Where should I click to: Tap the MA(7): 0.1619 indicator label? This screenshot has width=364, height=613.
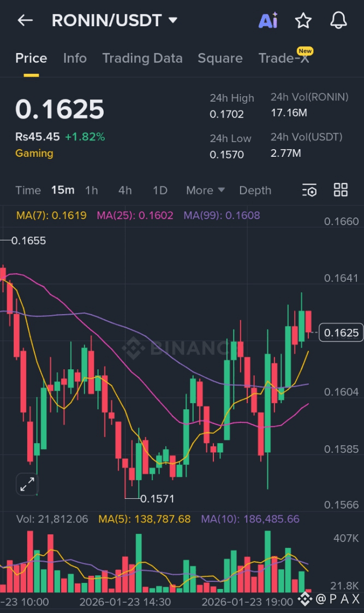pyautogui.click(x=51, y=215)
